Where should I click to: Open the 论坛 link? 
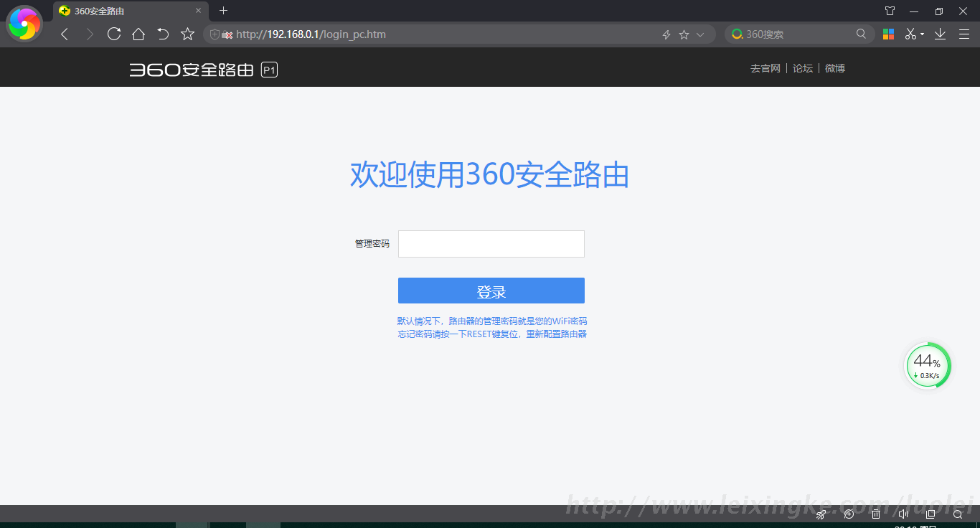(803, 68)
